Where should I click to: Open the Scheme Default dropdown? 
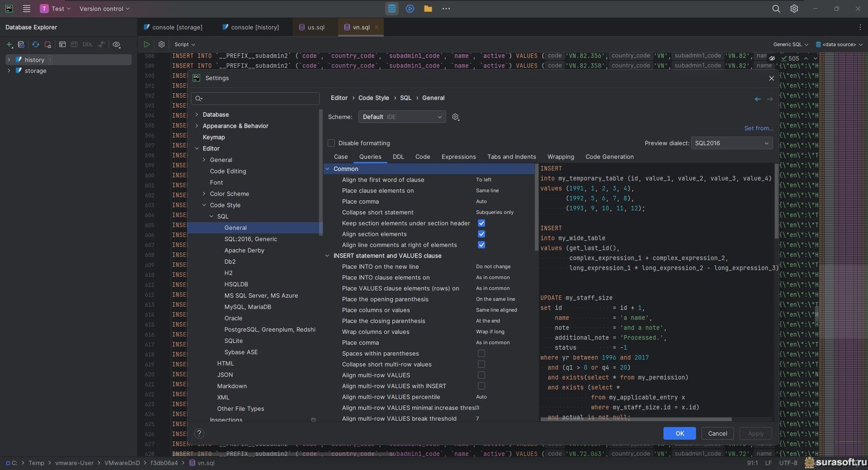pos(402,117)
